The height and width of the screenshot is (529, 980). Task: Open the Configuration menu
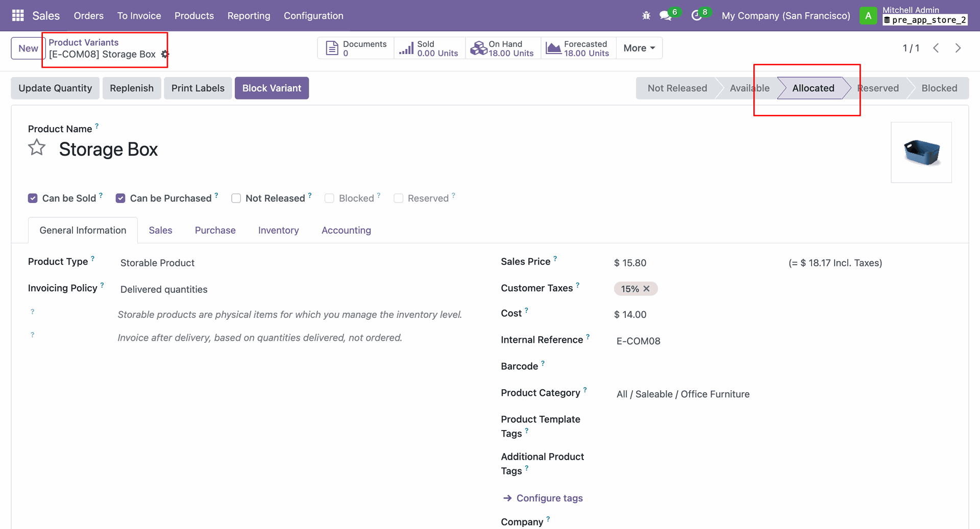tap(313, 16)
